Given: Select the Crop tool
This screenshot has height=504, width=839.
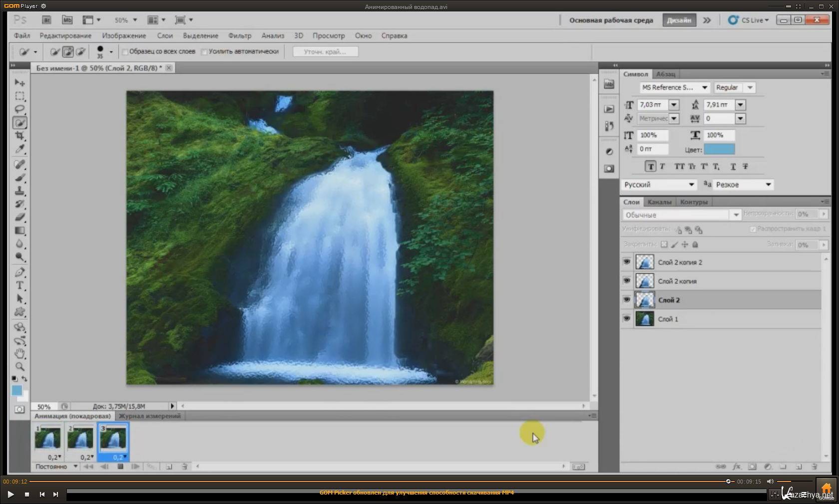Looking at the screenshot, I should pos(19,136).
